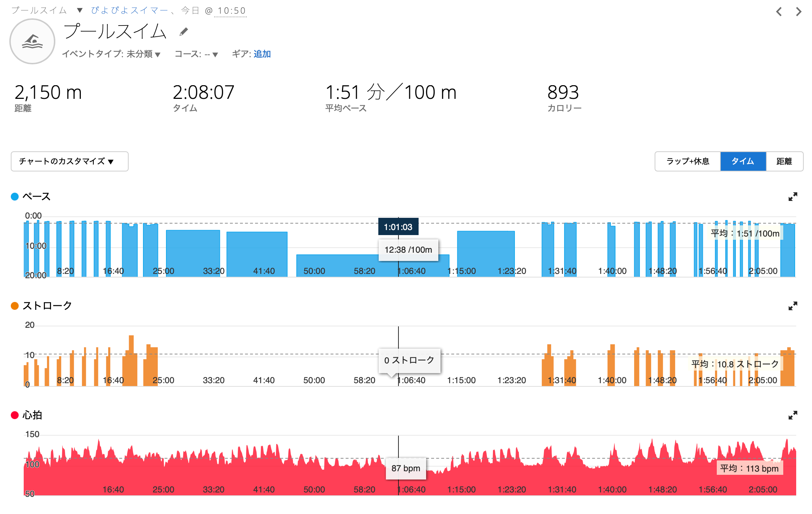
Task: Click the プールスイム activity title text
Action: pyautogui.click(x=115, y=32)
